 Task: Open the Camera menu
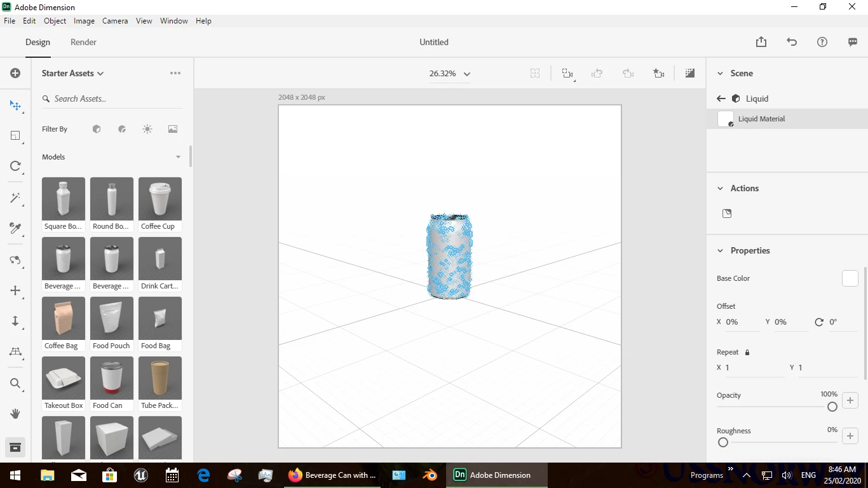click(x=115, y=21)
